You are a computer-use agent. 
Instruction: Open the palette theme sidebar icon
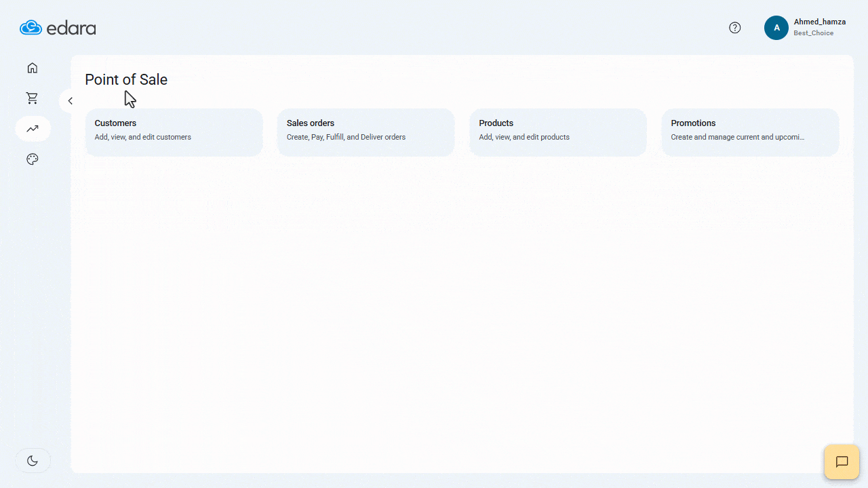click(33, 159)
